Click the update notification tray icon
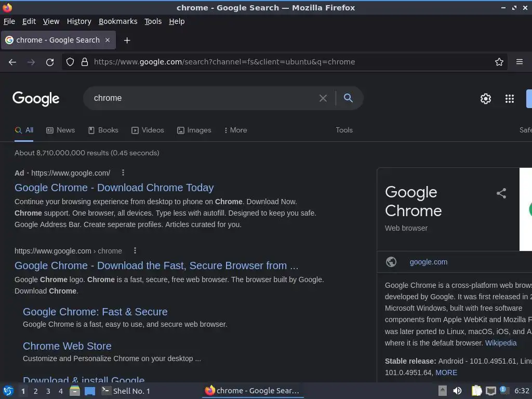Viewport: 532px width, 399px height. [503, 390]
